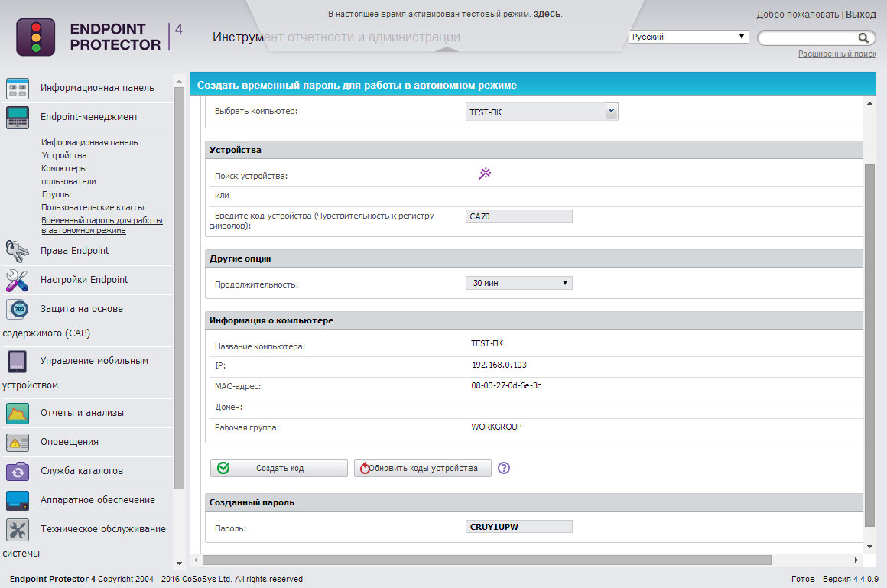Click the Служба каталогов sync icon
Image resolution: width=887 pixels, height=588 pixels.
pyautogui.click(x=18, y=470)
